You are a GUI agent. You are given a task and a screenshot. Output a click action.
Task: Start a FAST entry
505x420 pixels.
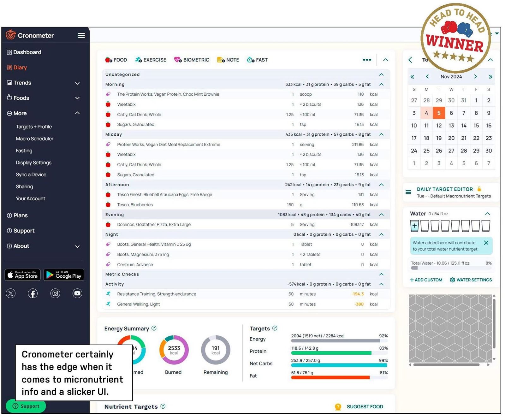click(x=257, y=60)
